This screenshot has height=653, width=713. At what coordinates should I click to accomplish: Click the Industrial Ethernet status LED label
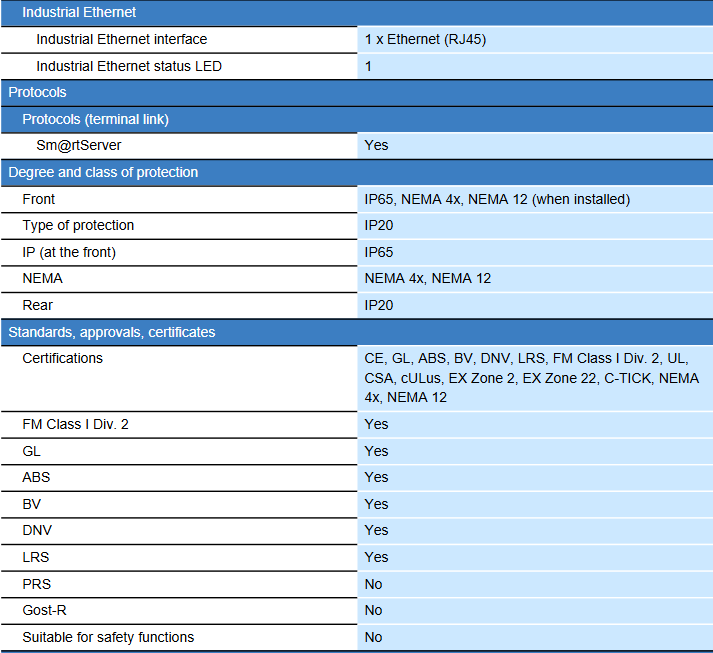click(x=129, y=66)
